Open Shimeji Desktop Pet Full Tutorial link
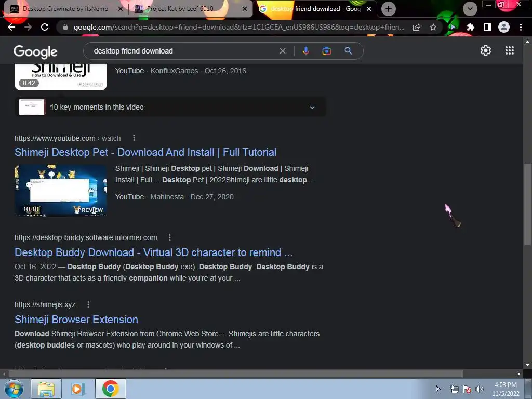The image size is (532, 399). click(x=145, y=152)
